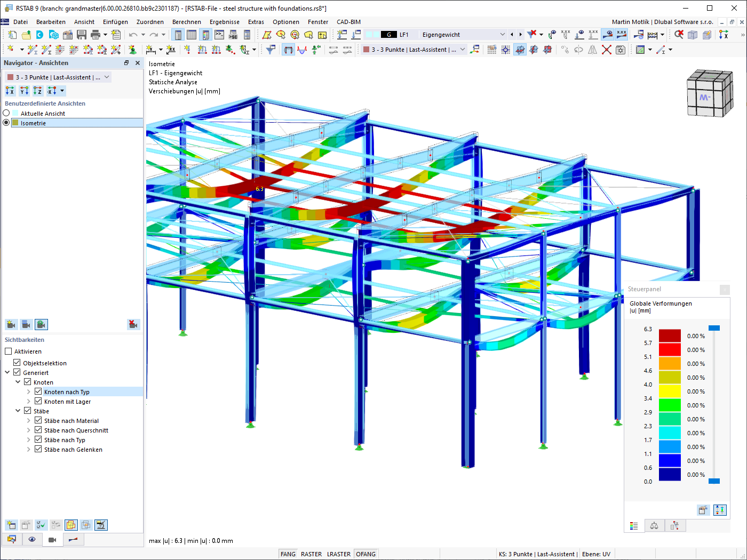
Task: Toggle LRASTER in the status bar
Action: [339, 554]
